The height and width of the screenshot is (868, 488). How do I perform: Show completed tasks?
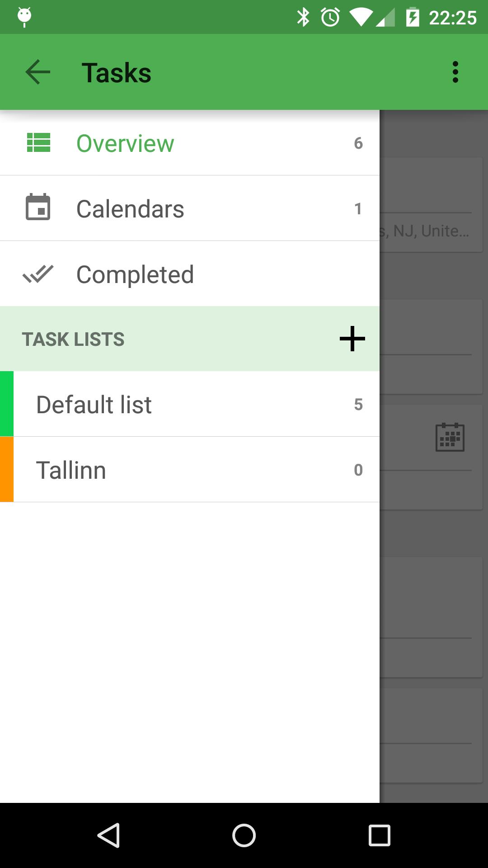click(136, 274)
